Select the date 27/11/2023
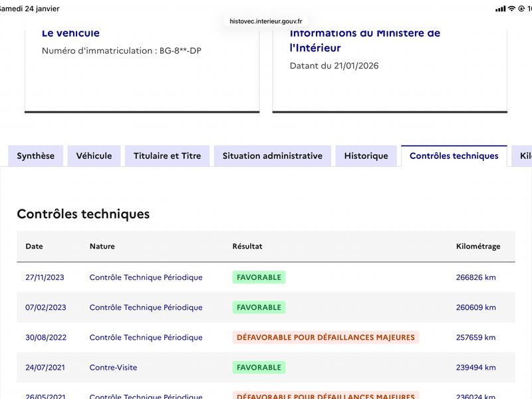532x399 pixels. (45, 277)
